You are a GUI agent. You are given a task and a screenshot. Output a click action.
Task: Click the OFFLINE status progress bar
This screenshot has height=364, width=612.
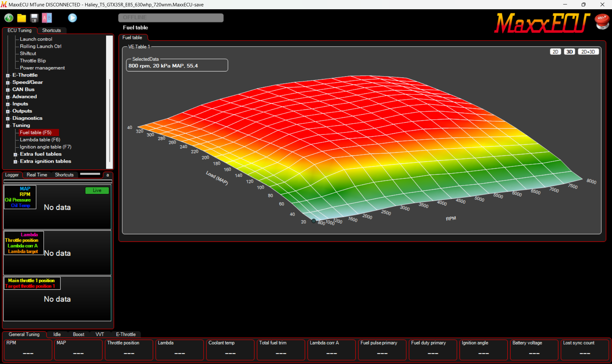[171, 18]
